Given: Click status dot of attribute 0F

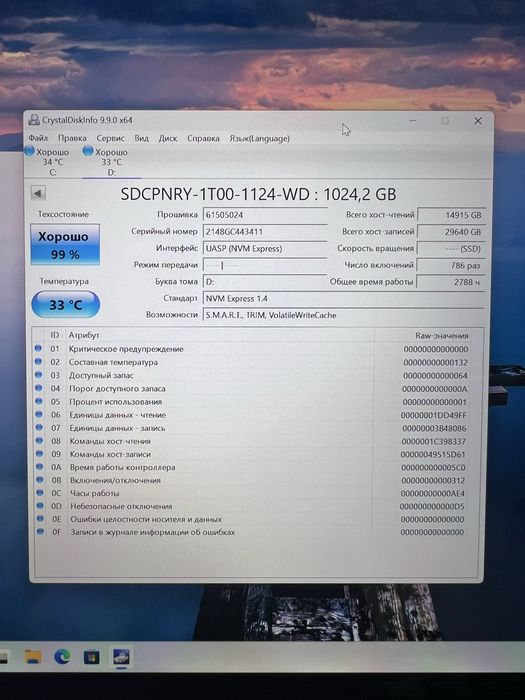Looking at the screenshot, I should [41, 531].
